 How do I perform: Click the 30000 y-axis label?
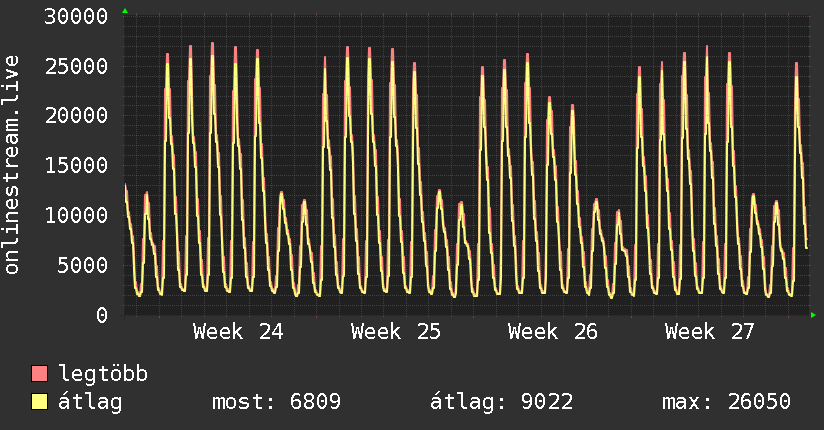pos(76,16)
